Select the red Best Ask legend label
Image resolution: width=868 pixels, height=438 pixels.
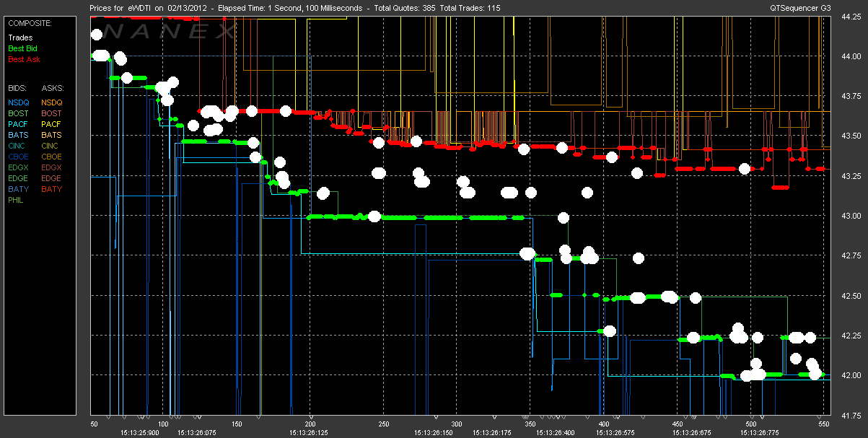22,58
